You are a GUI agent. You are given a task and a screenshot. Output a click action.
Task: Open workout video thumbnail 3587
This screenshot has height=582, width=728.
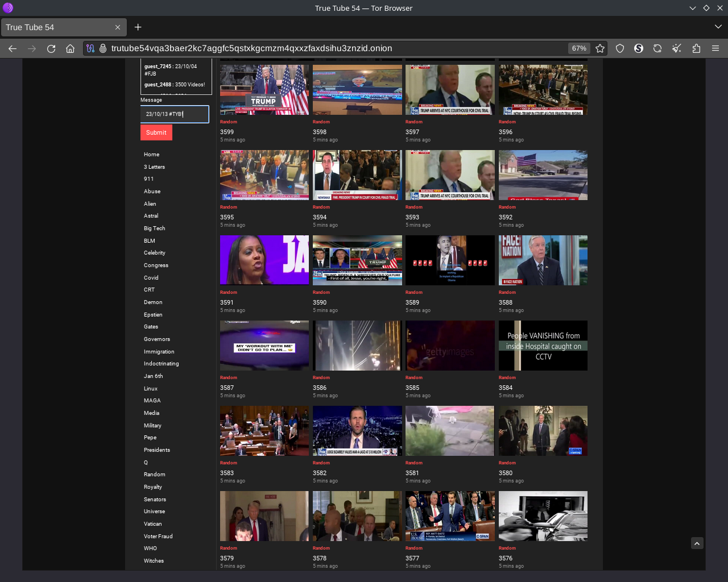point(264,346)
